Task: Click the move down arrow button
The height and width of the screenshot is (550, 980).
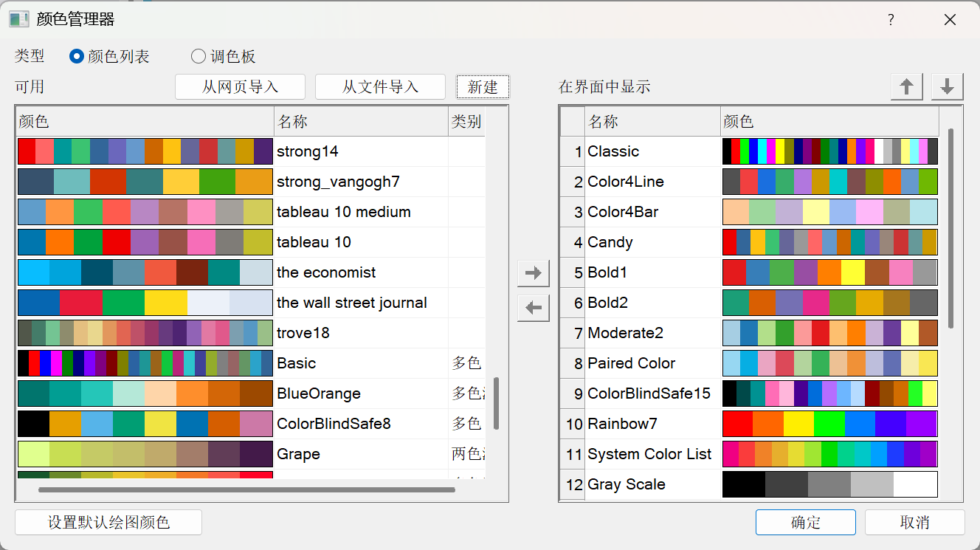Action: click(948, 87)
